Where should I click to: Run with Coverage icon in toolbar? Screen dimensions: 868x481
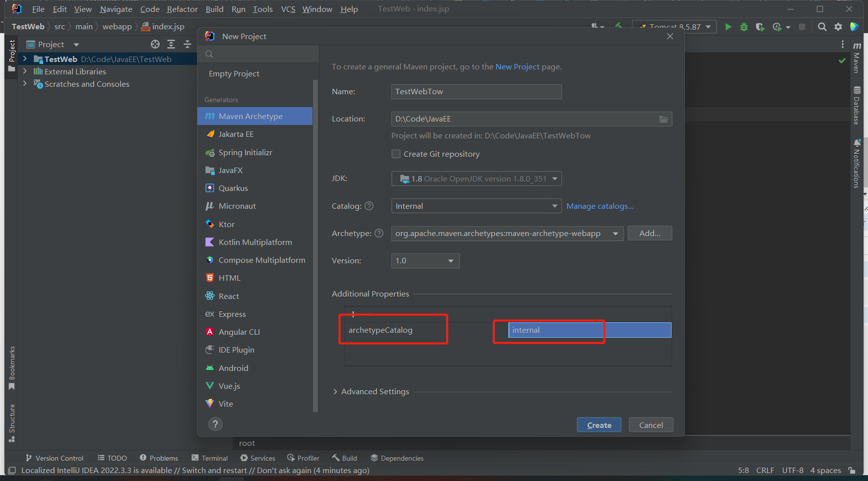tap(760, 27)
